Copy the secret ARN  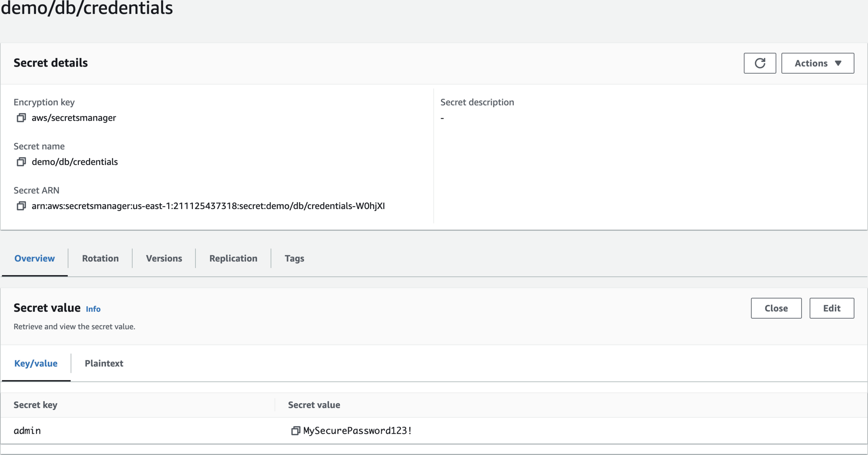point(21,206)
